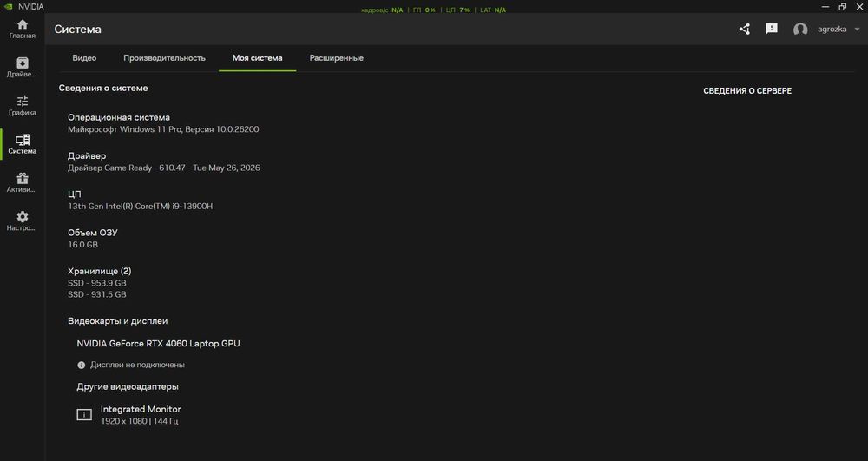The height and width of the screenshot is (461, 868).
Task: Click the Дисплеи не подключены message
Action: 137,365
